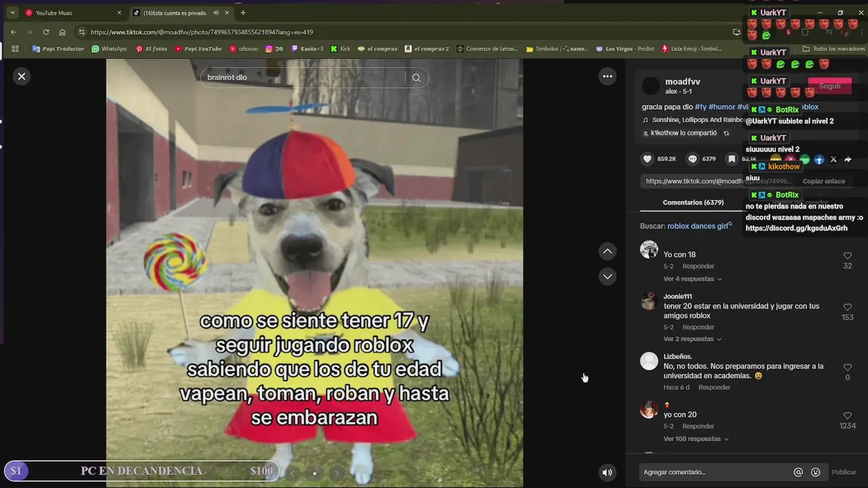Open the Kick bookmark
This screenshot has width=868, height=488.
340,49
